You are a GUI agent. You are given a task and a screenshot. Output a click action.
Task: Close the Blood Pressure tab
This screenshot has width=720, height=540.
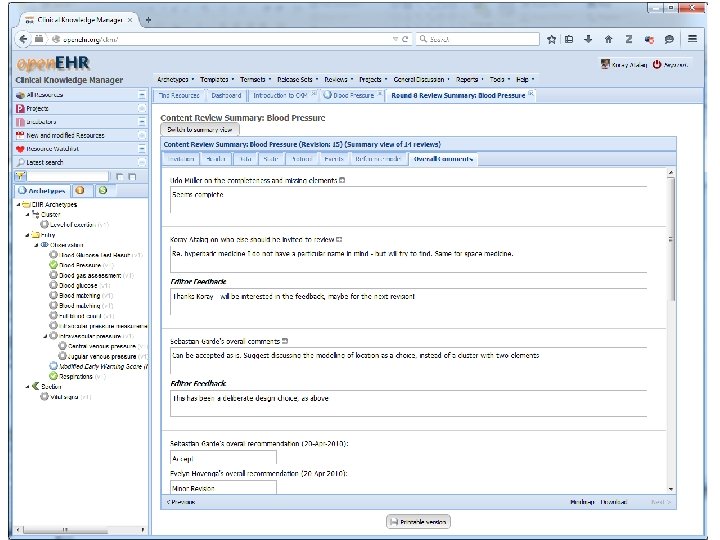click(x=380, y=94)
